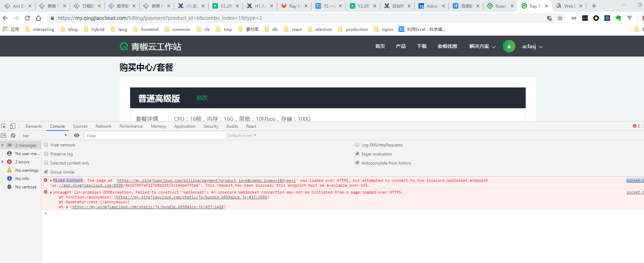Open the Default levels dropdown
Viewport: 644px width, 263px height.
(x=242, y=135)
